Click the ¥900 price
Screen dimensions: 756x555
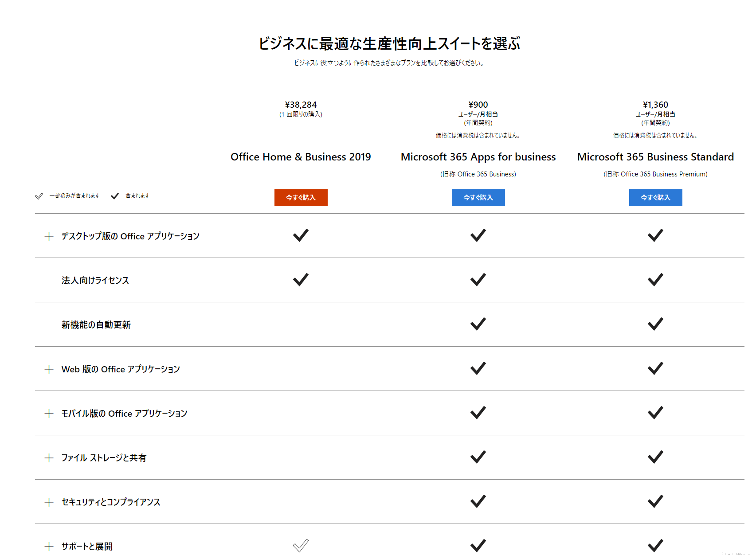pos(478,105)
